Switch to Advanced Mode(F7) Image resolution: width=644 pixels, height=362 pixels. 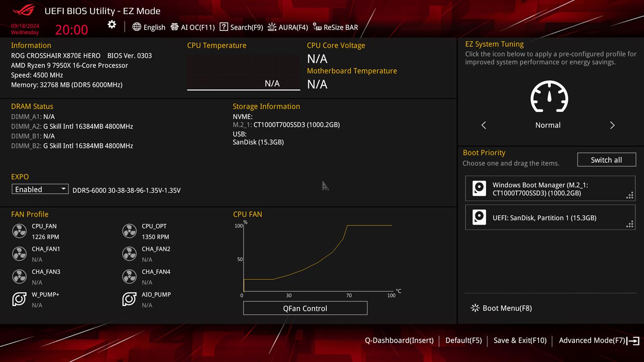(598, 340)
